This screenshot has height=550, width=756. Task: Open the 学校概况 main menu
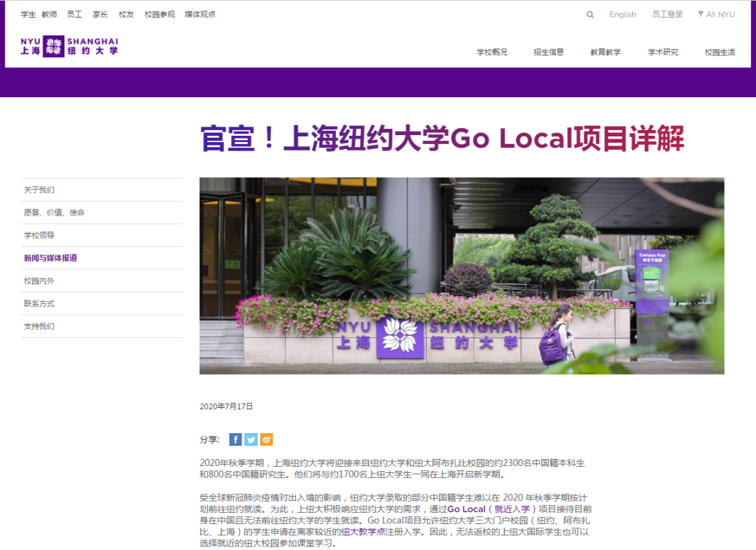[x=492, y=52]
